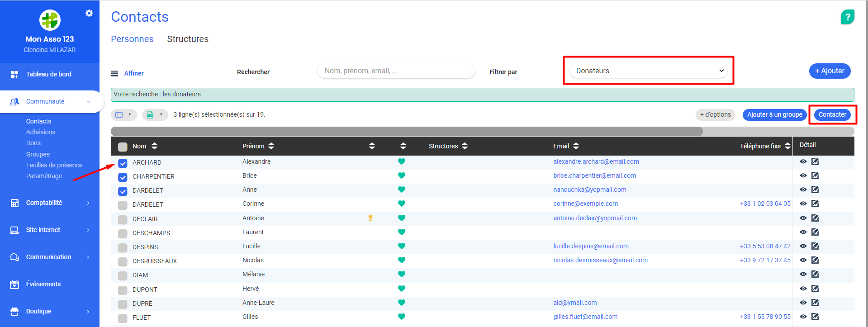Click the green heart for DESCHAMPS
This screenshot has width=868, height=327.
pos(401,232)
